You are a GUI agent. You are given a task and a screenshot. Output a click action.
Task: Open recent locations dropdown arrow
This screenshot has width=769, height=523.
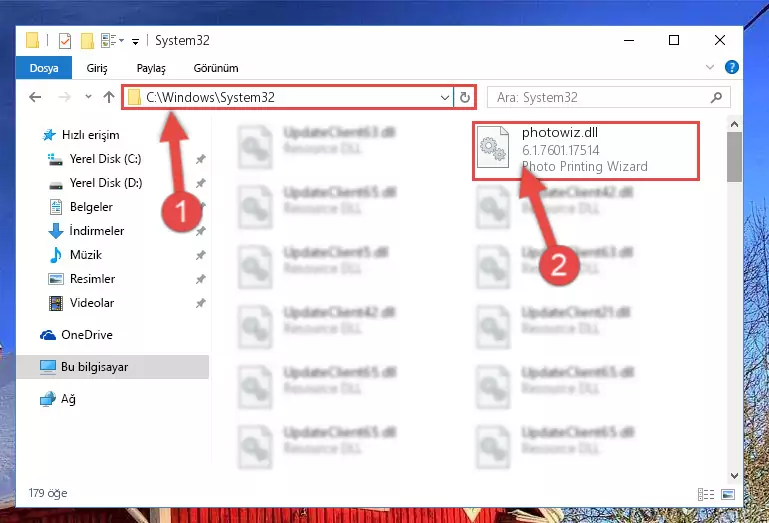(88, 97)
